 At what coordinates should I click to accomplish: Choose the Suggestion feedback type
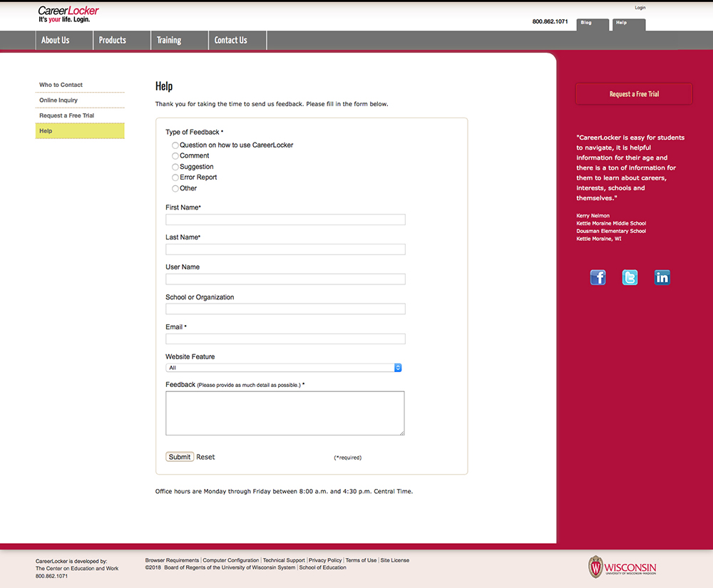click(x=175, y=167)
